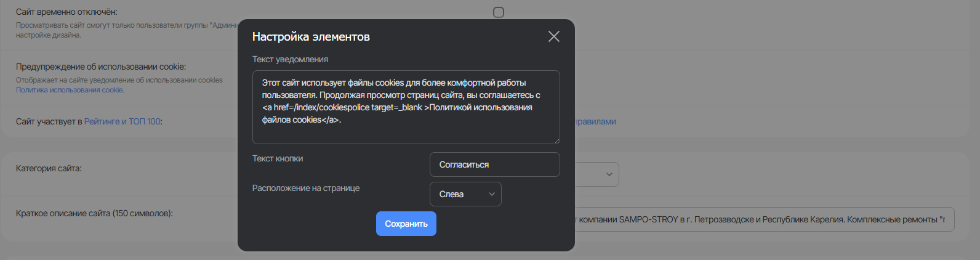The width and height of the screenshot is (980, 260).
Task: Open the правилами link
Action: point(595,121)
